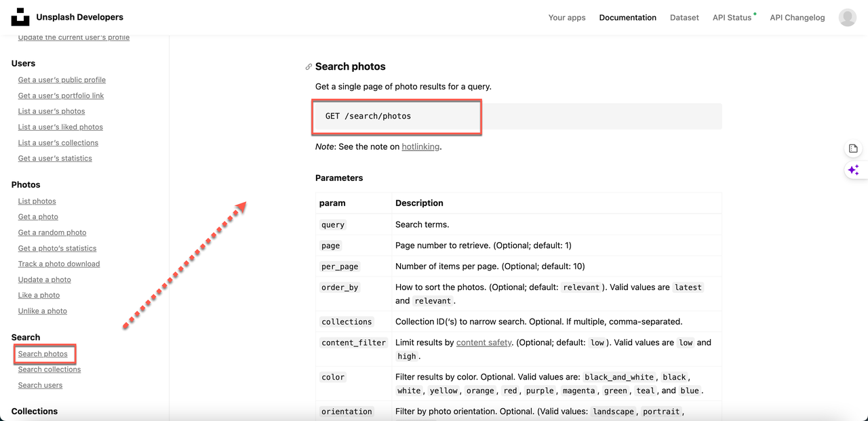The width and height of the screenshot is (868, 421).
Task: Click the 'blue' color value
Action: 690,391
